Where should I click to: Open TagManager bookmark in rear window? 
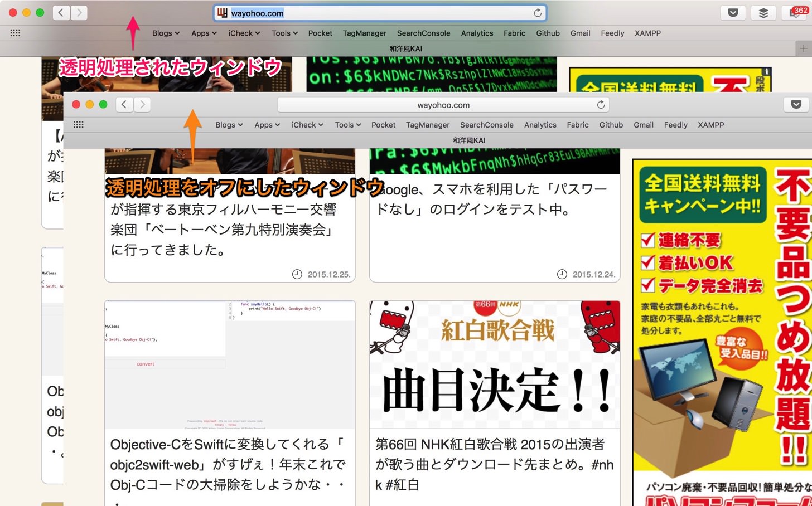(364, 33)
